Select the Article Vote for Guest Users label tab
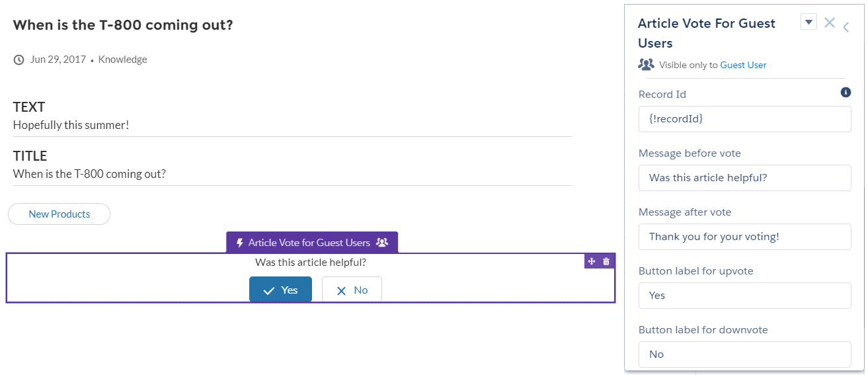868x375 pixels. click(x=312, y=242)
